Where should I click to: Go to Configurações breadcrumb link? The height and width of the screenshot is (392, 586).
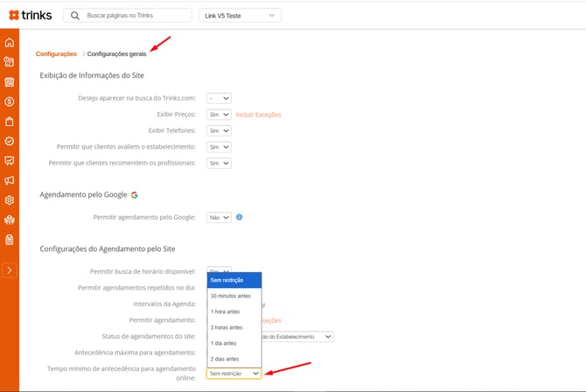coord(56,54)
